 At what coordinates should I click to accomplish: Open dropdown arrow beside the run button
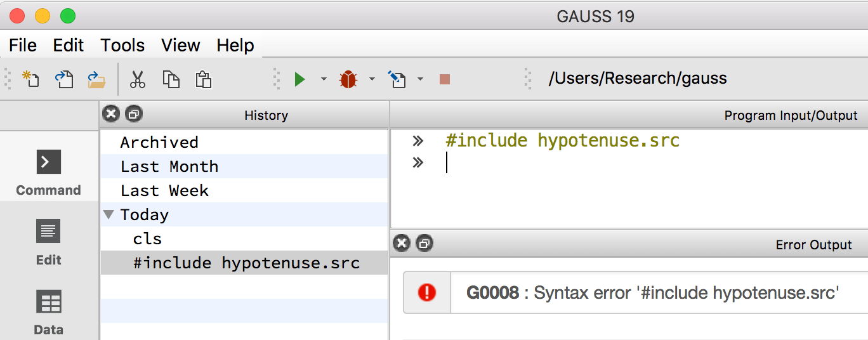click(324, 79)
